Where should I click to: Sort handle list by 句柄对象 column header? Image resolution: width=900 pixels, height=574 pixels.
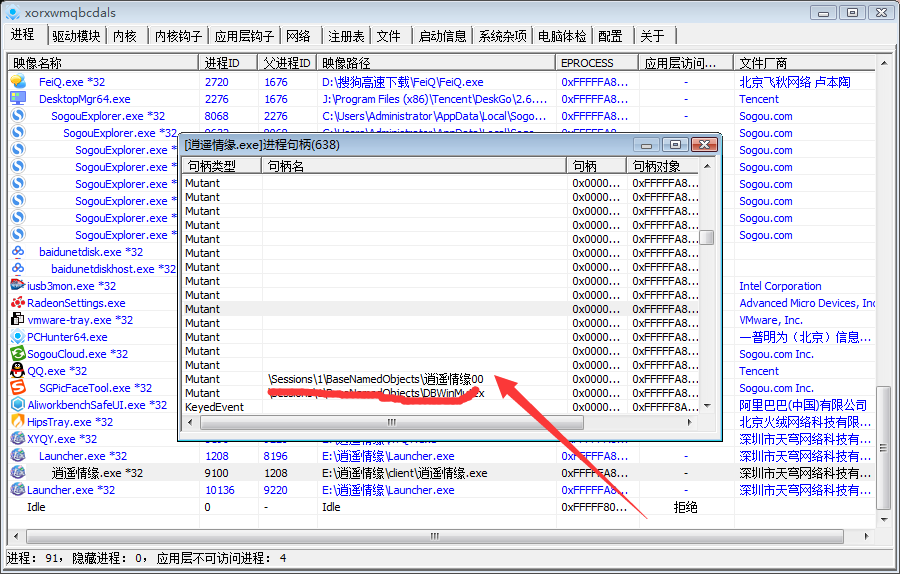click(x=662, y=166)
